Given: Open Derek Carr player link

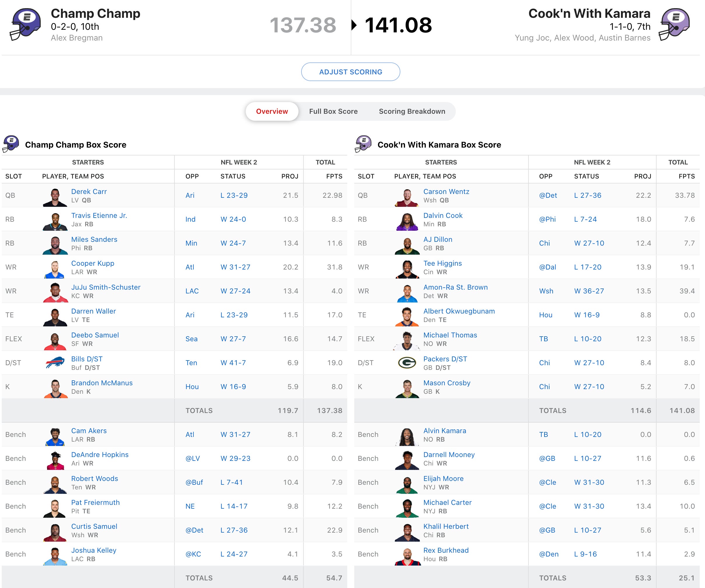Looking at the screenshot, I should (x=89, y=192).
